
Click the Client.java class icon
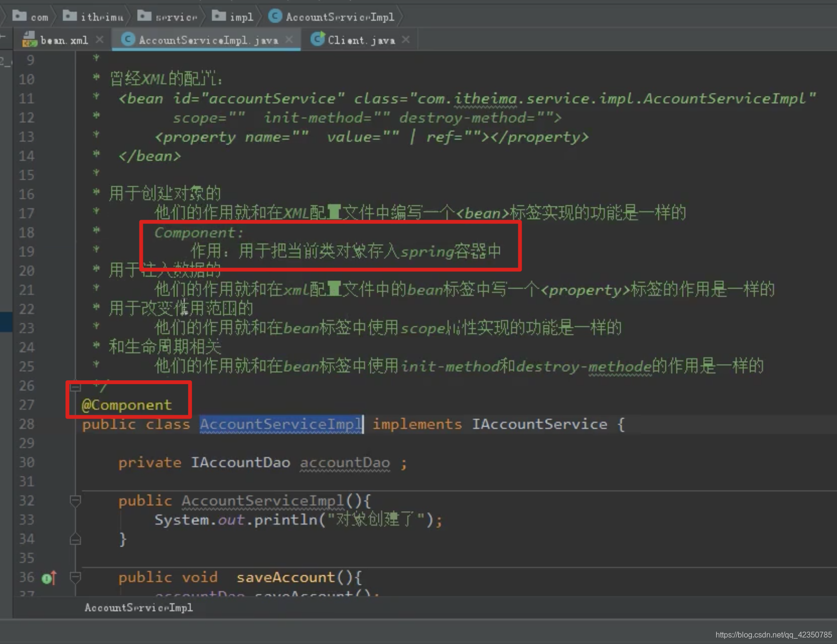[317, 39]
